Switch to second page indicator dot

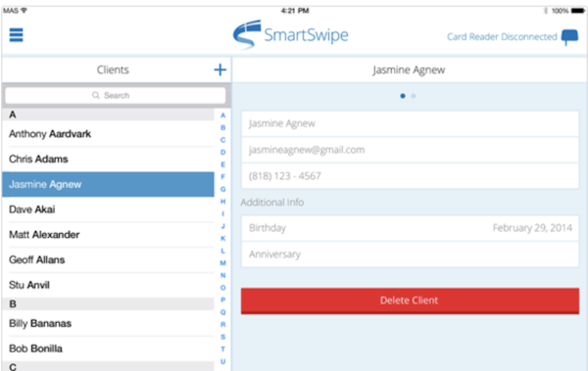(x=414, y=96)
